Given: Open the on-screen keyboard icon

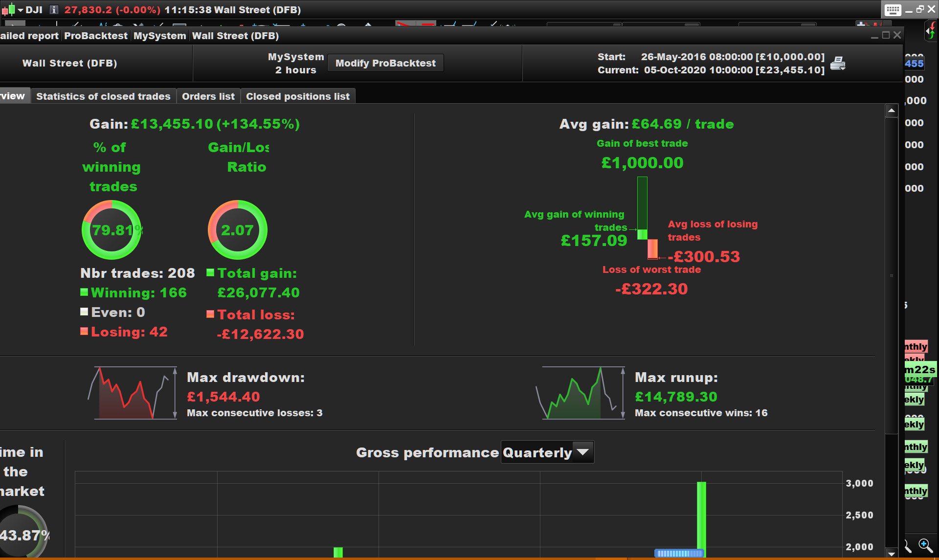Looking at the screenshot, I should pyautogui.click(x=893, y=10).
